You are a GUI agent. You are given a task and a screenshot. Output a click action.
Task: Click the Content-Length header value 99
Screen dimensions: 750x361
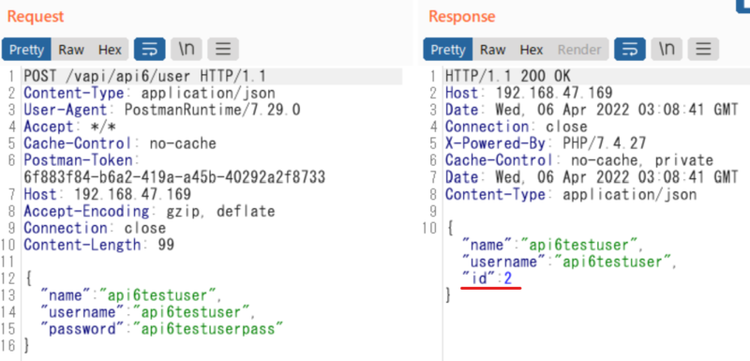click(x=165, y=245)
